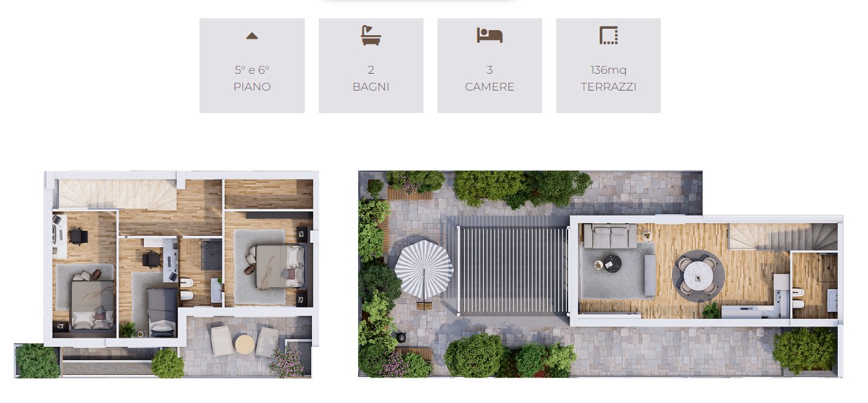Image resolution: width=868 pixels, height=403 pixels.
Task: Click the pergola with slatted roof
Action: (x=512, y=270)
